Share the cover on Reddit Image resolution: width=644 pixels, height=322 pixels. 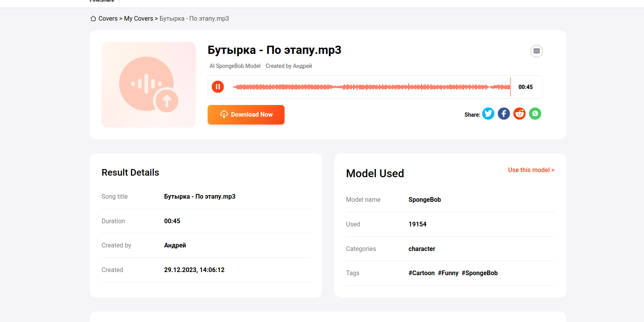click(x=519, y=114)
